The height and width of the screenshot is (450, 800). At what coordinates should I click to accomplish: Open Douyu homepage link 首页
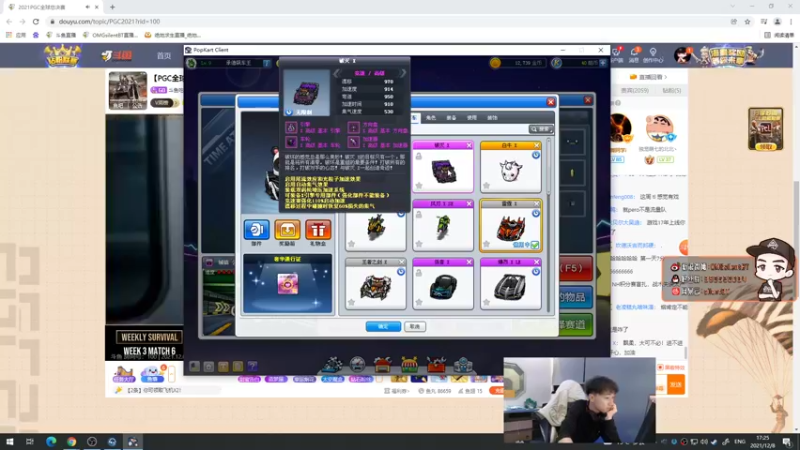[164, 56]
